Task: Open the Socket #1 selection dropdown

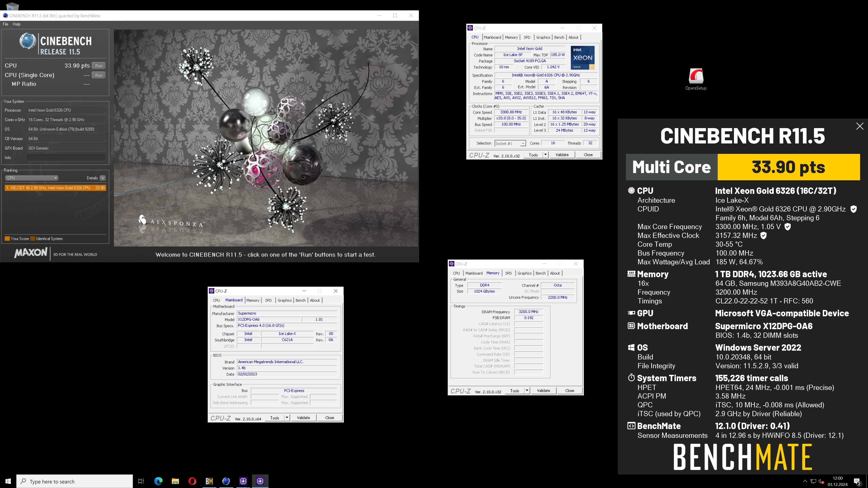Action: point(510,143)
